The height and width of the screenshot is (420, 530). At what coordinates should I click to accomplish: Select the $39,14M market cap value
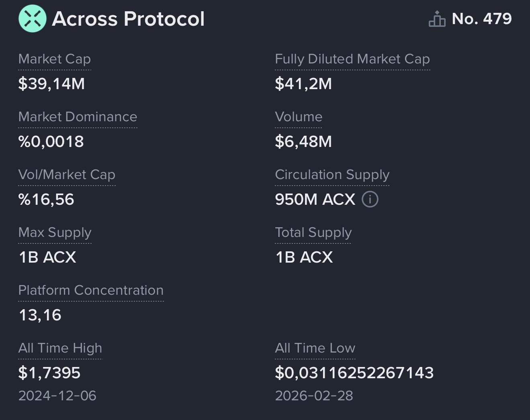click(x=52, y=84)
